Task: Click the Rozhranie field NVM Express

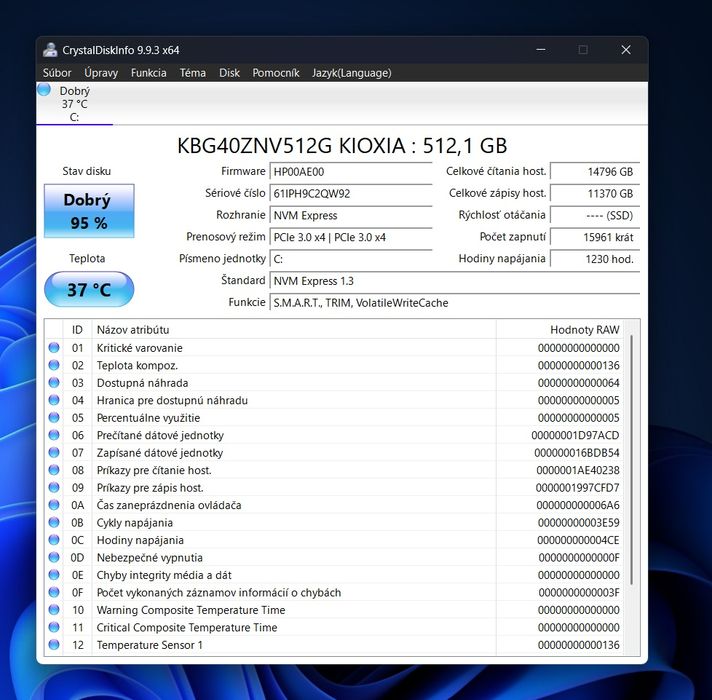Action: click(x=351, y=215)
